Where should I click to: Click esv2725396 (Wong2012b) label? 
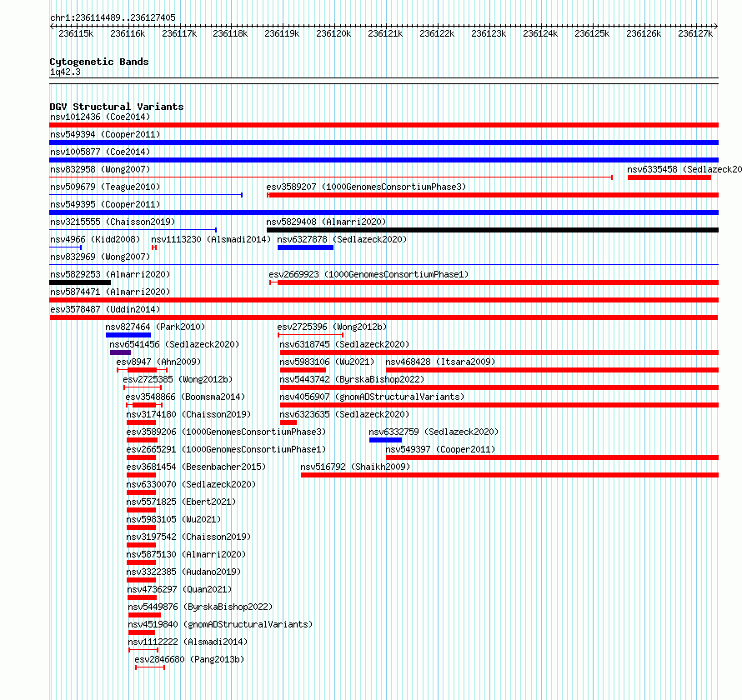tap(332, 327)
